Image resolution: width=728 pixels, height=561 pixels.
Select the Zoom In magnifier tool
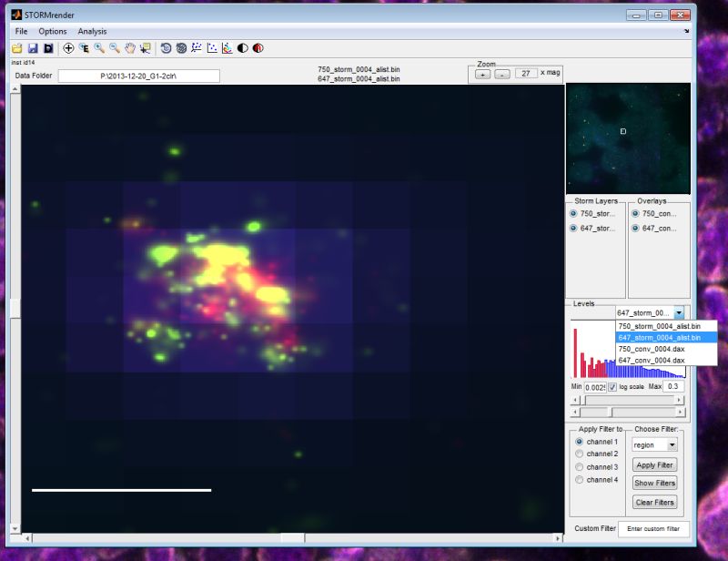point(98,47)
